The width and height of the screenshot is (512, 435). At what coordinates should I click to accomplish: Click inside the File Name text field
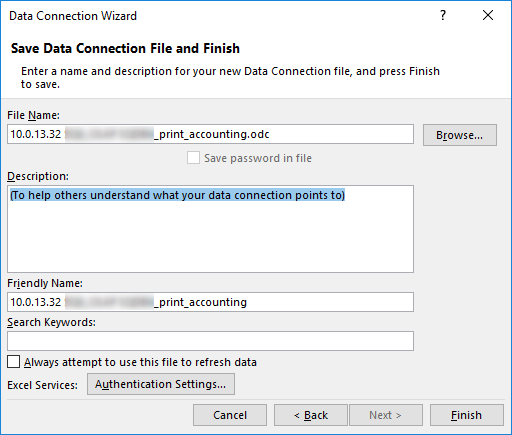point(210,134)
